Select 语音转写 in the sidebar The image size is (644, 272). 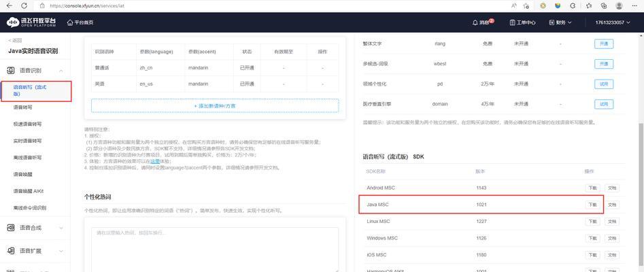(22, 107)
